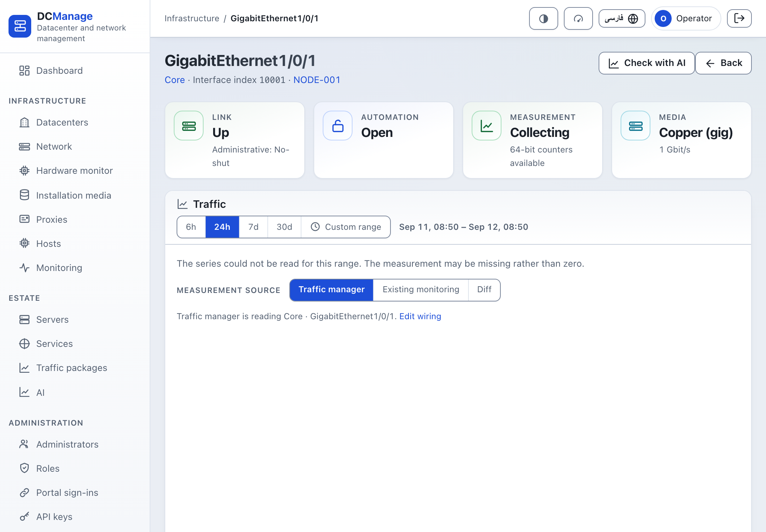Screen dimensions: 766x532
Task: Select Existing monitoring measurement source
Action: [421, 290]
